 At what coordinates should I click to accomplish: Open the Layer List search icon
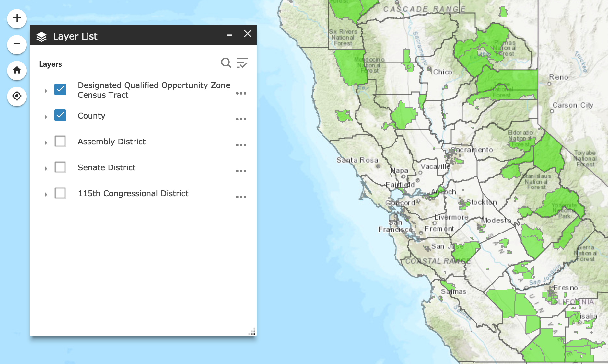point(226,63)
